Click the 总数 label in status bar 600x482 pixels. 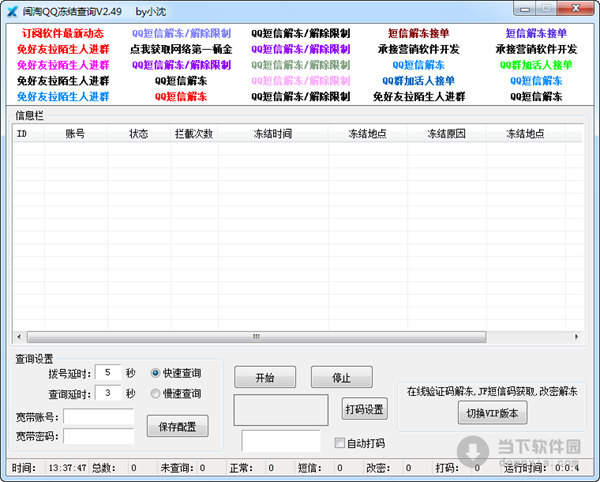104,468
